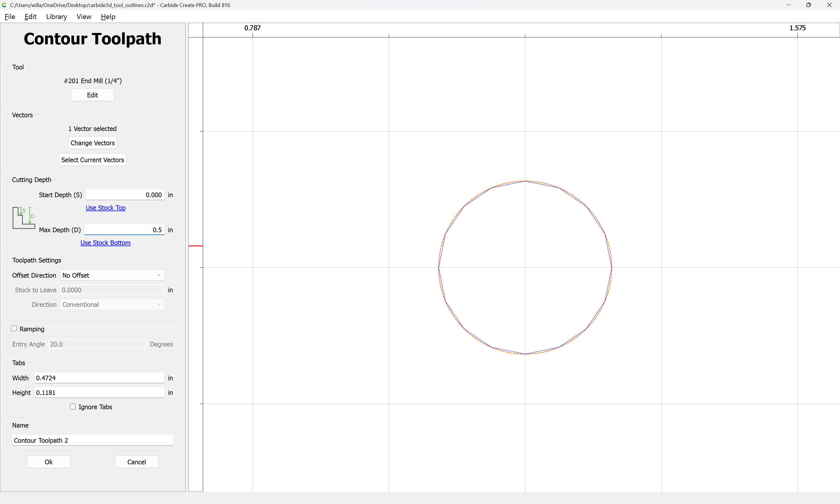Screen dimensions: 840x504
Task: Check the Ignore Tabs checkbox
Action: click(x=73, y=407)
